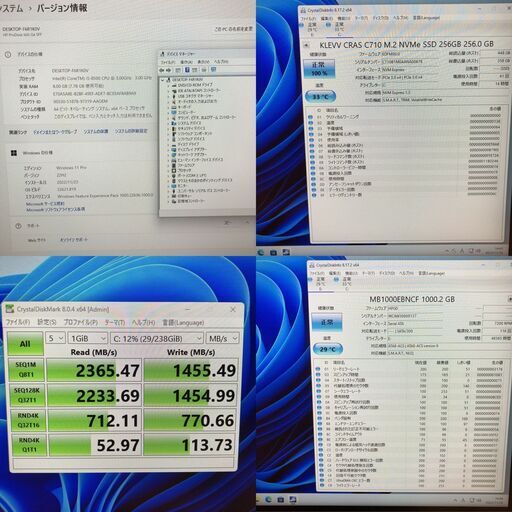Screen dimensions: 512x512
Task: Click the CrystalDiskMark app icon in title bar
Action: tap(10, 309)
